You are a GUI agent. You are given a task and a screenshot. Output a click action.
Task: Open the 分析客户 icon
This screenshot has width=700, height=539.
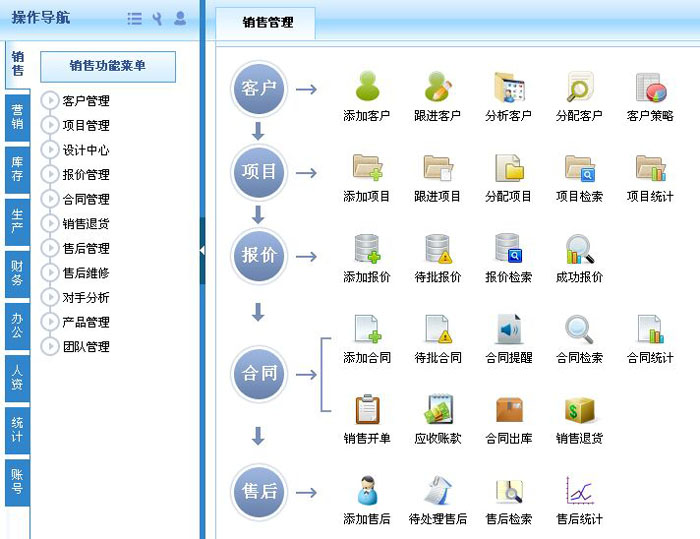(x=509, y=88)
